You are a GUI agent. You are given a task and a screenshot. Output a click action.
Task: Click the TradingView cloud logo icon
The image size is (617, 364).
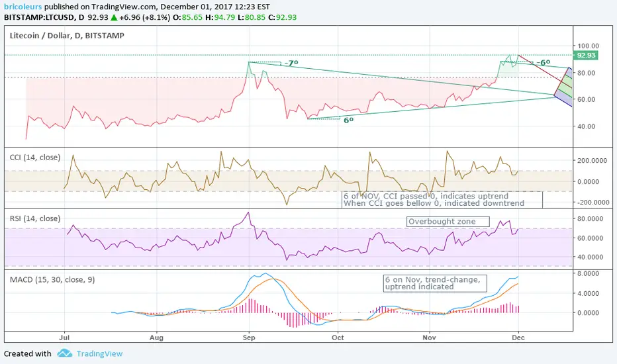[64, 353]
